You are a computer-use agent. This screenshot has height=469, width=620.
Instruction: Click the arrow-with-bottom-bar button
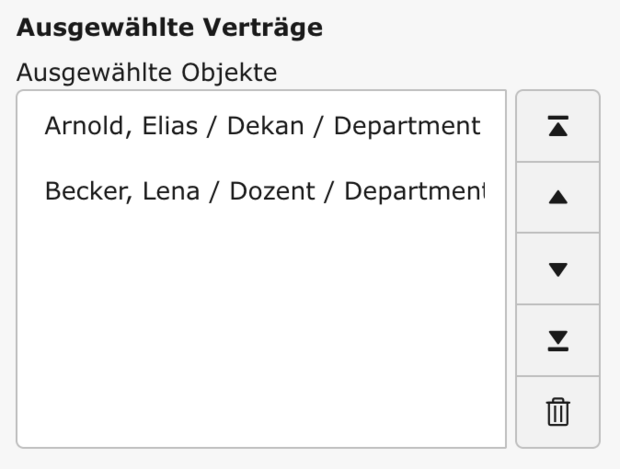[558, 340]
